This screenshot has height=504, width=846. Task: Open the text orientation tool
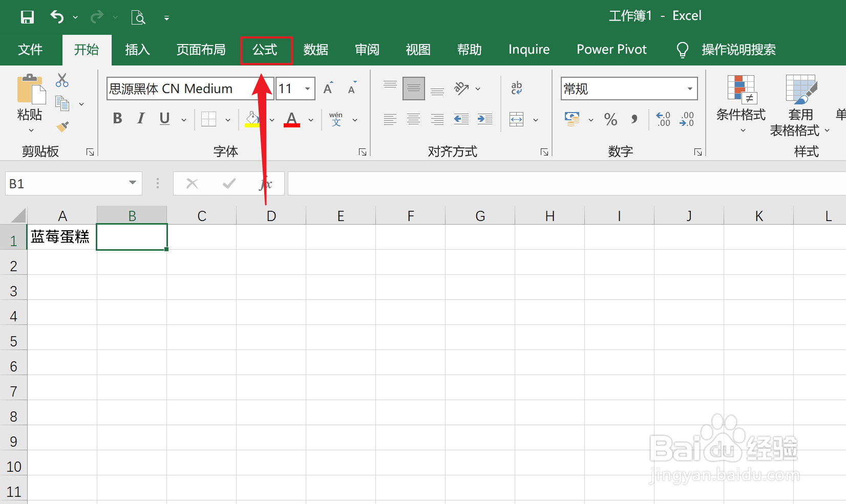point(461,89)
